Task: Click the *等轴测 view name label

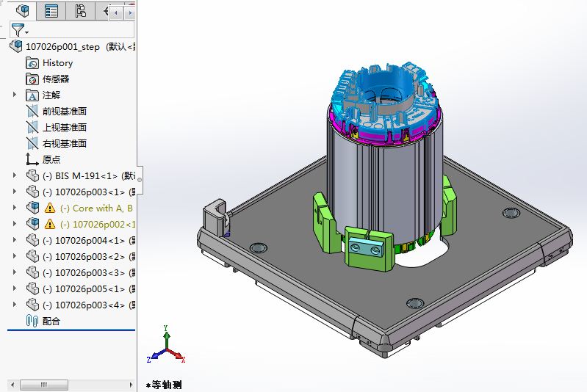Action: coord(164,385)
